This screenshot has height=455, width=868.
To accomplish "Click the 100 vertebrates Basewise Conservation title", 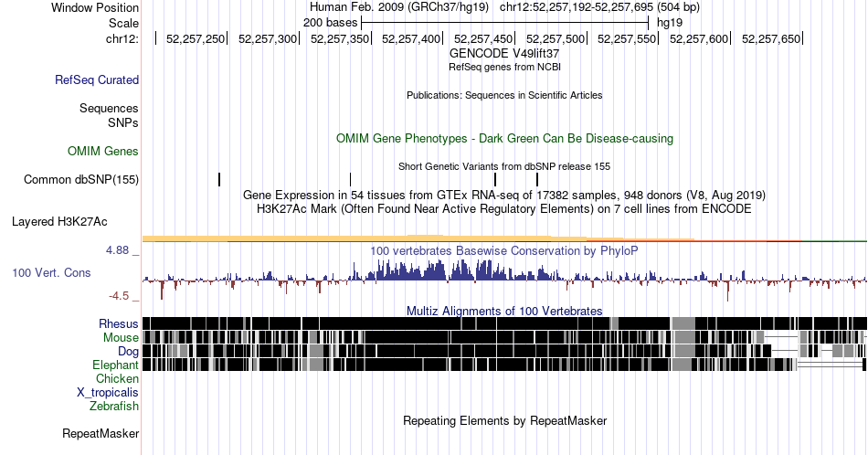I will [x=504, y=250].
